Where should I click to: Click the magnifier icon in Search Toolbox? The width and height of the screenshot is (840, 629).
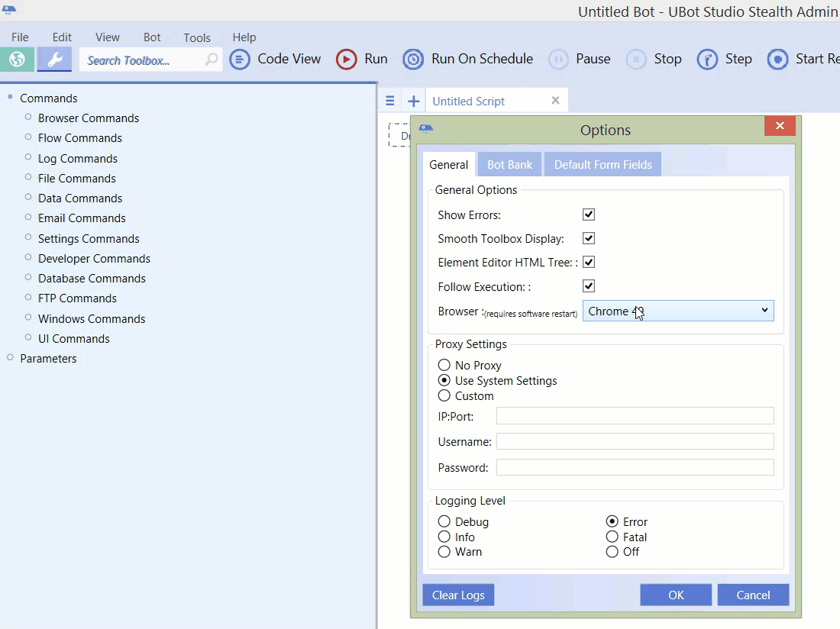click(212, 59)
